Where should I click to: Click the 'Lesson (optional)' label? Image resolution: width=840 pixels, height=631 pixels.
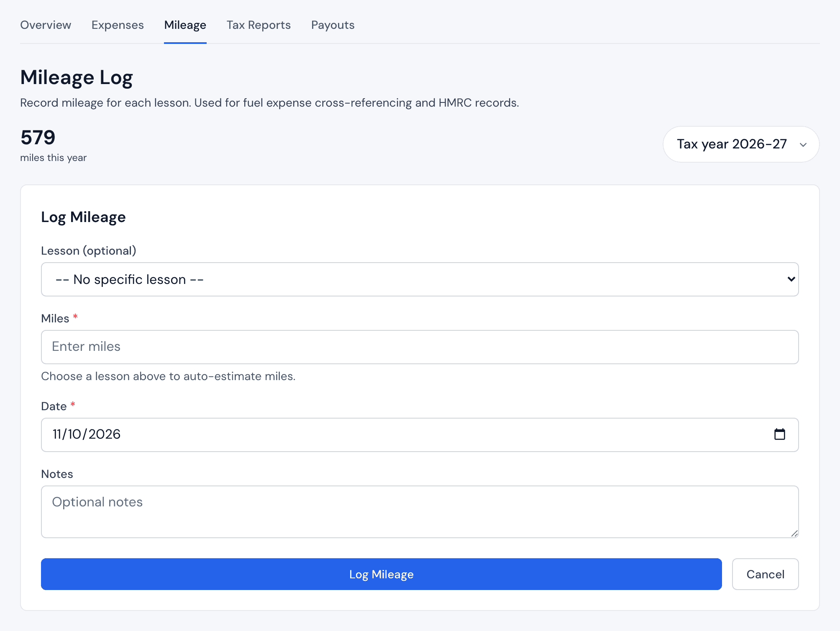88,251
